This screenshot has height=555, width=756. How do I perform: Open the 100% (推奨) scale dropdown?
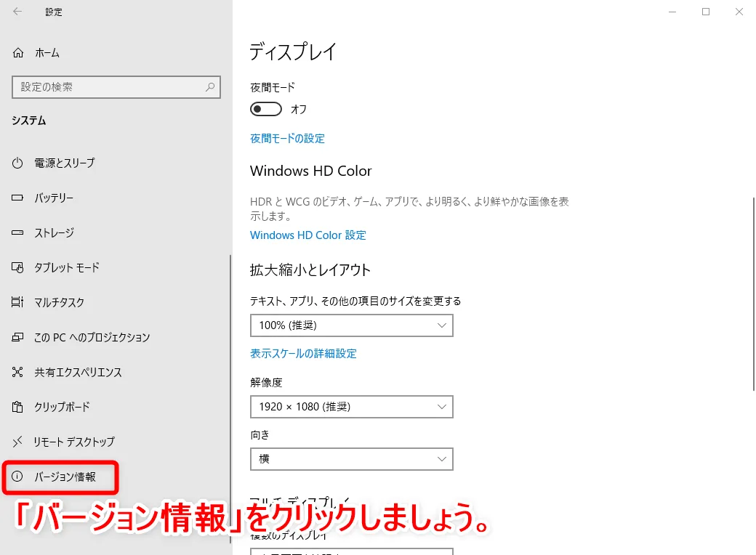pyautogui.click(x=352, y=325)
